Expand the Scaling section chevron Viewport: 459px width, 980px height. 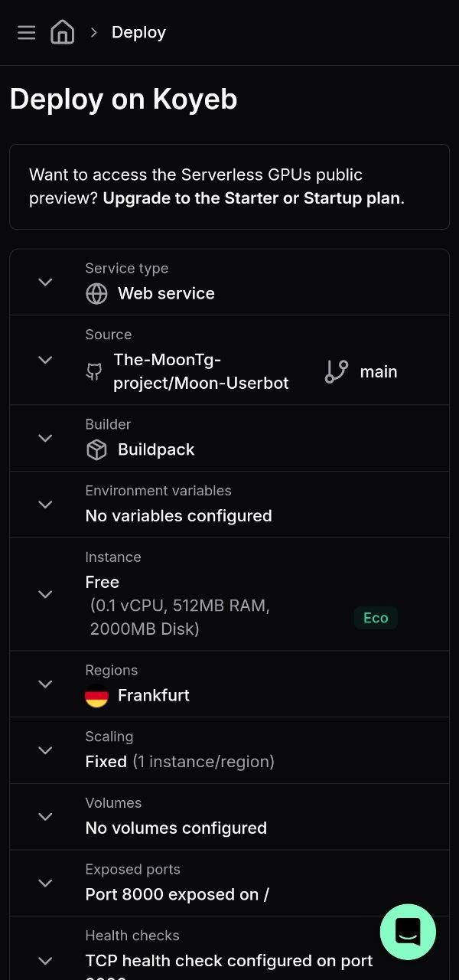pos(44,750)
